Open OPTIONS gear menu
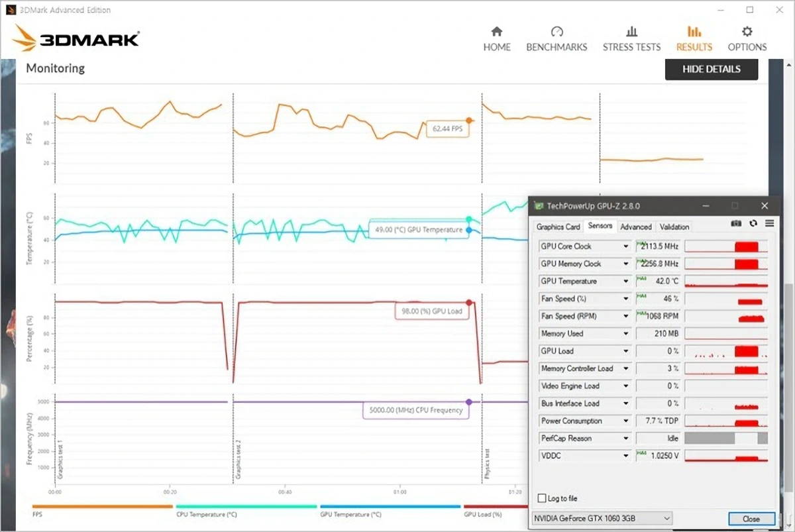The height and width of the screenshot is (532, 795). (x=747, y=39)
